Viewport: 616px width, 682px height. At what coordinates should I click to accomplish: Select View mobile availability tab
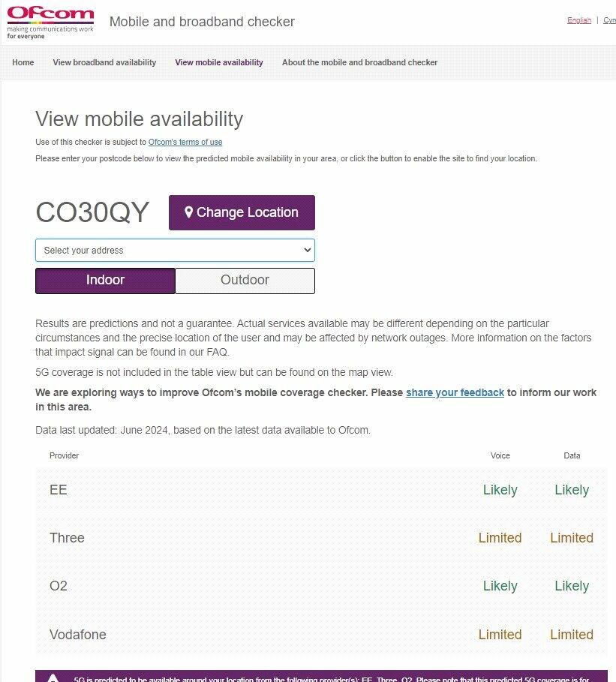point(219,62)
